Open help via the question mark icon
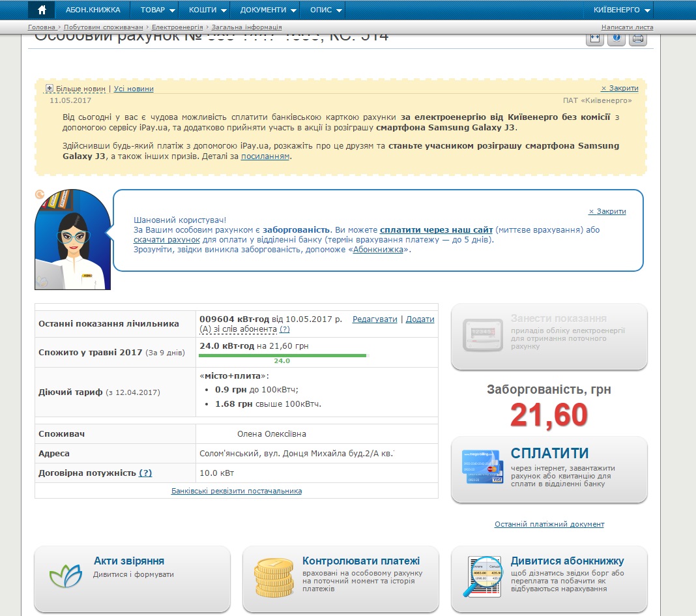The height and width of the screenshot is (616, 696). pos(616,38)
